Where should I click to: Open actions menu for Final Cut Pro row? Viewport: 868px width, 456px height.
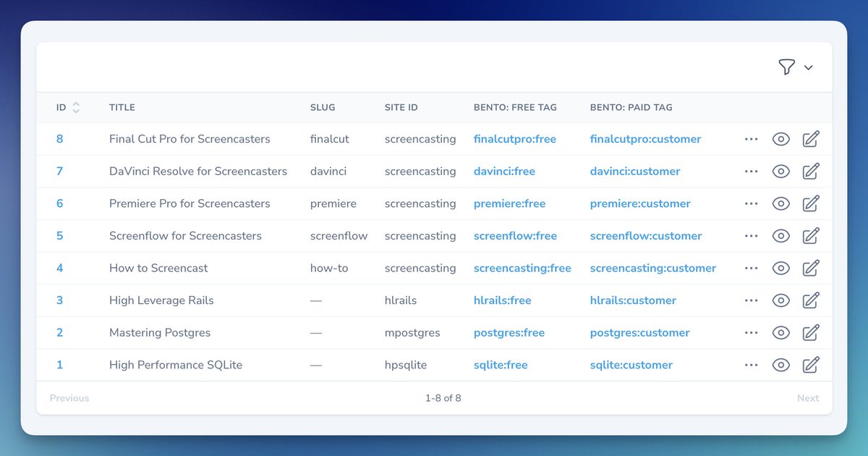click(x=751, y=139)
